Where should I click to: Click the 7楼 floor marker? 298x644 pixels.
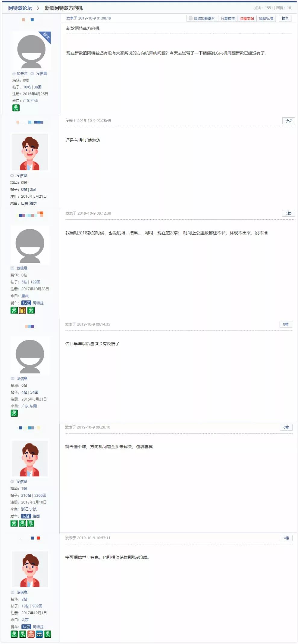[286, 538]
